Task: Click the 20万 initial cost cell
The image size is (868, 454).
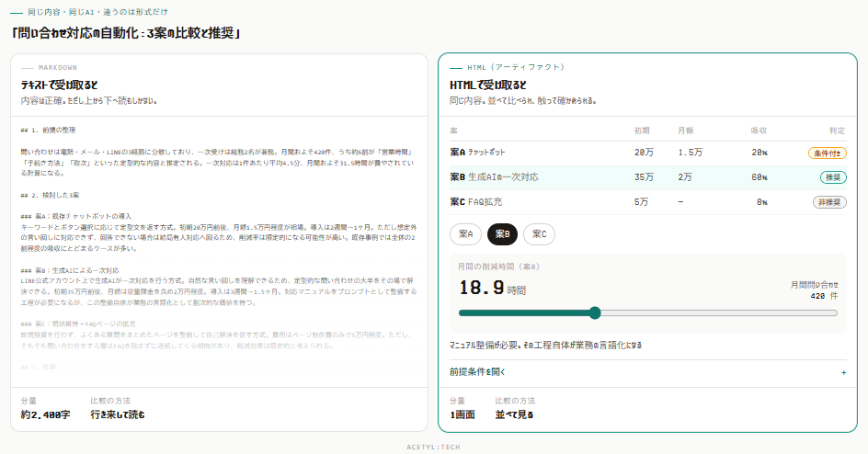Action: click(x=644, y=152)
